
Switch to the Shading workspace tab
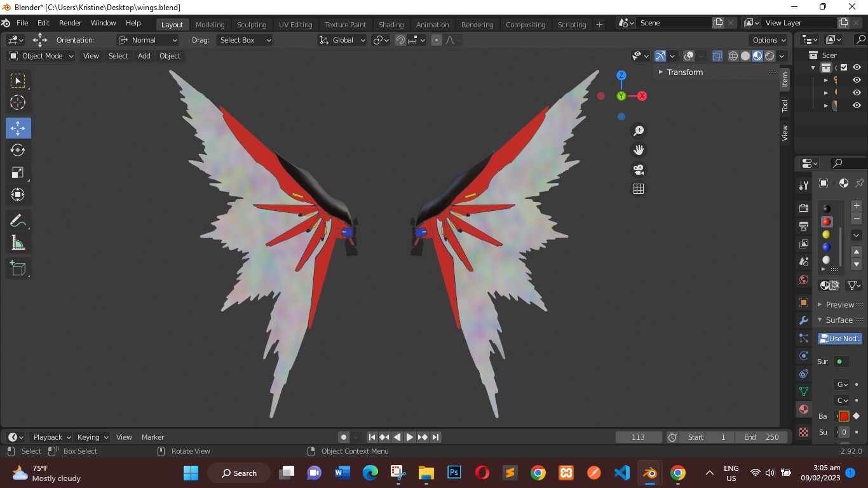[391, 24]
